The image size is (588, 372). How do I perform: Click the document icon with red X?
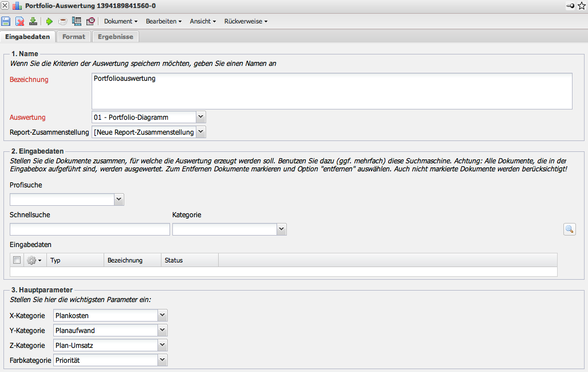click(19, 21)
